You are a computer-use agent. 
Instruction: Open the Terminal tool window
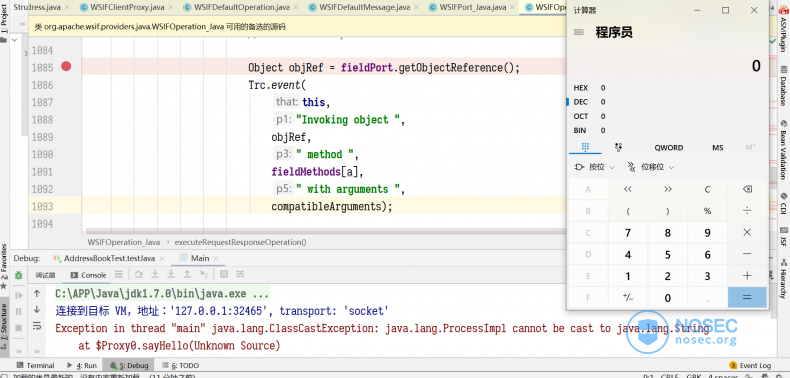click(x=35, y=365)
